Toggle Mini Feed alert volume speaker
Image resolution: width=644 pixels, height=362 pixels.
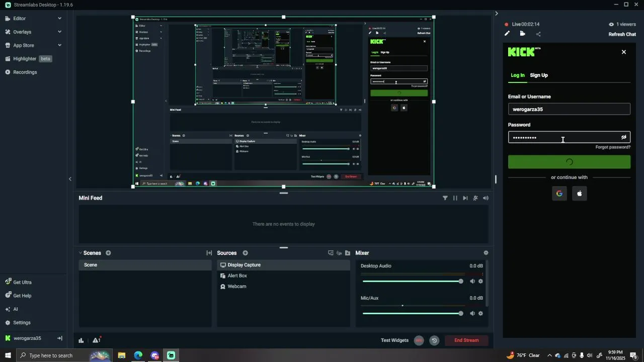click(486, 198)
